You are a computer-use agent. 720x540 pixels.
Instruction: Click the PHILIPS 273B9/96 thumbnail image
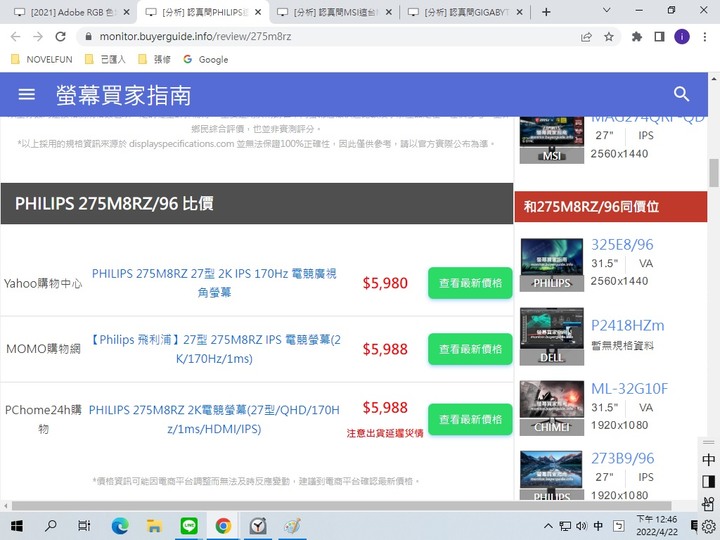coord(552,475)
